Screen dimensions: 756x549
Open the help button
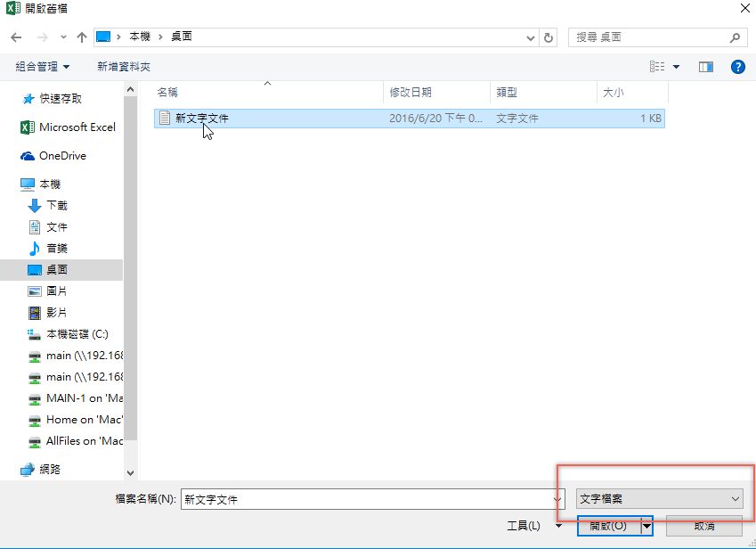point(737,67)
